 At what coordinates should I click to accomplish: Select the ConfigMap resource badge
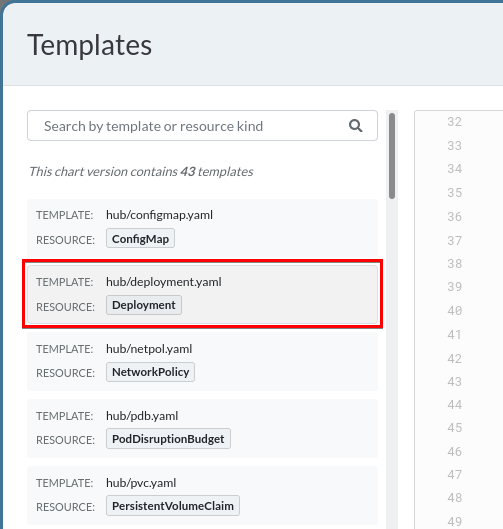point(140,239)
